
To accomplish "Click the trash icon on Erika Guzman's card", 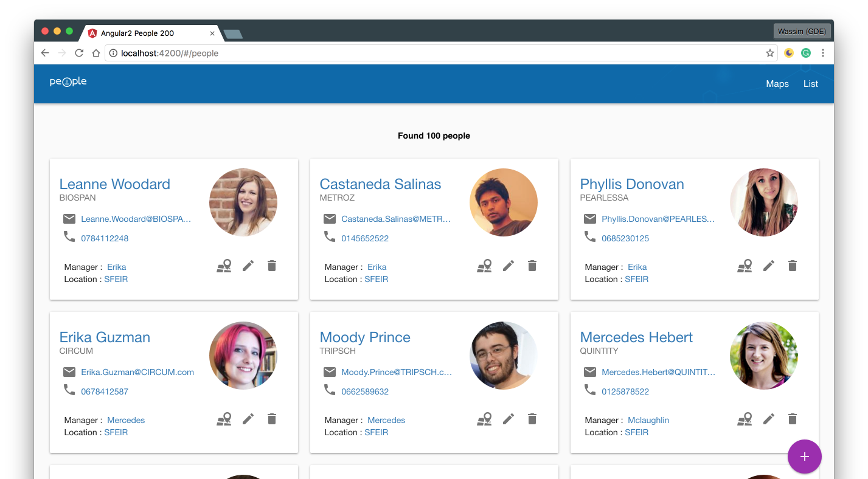I will coord(272,419).
